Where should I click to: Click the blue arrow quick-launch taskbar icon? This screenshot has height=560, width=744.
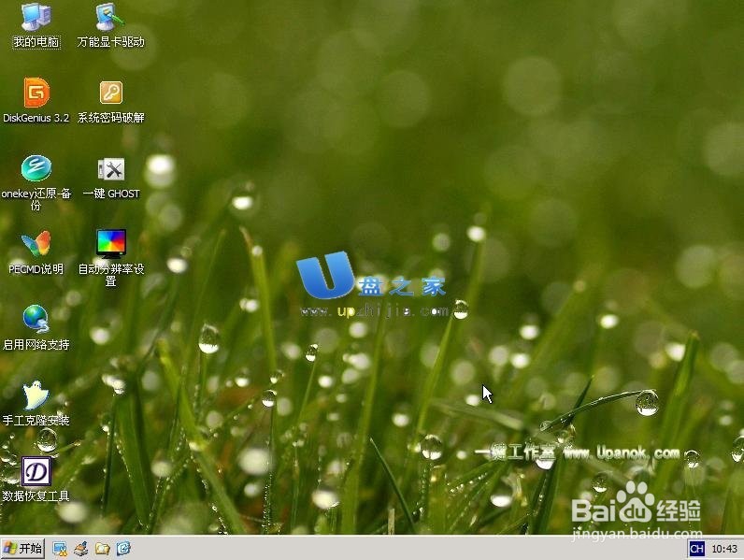[x=123, y=549]
